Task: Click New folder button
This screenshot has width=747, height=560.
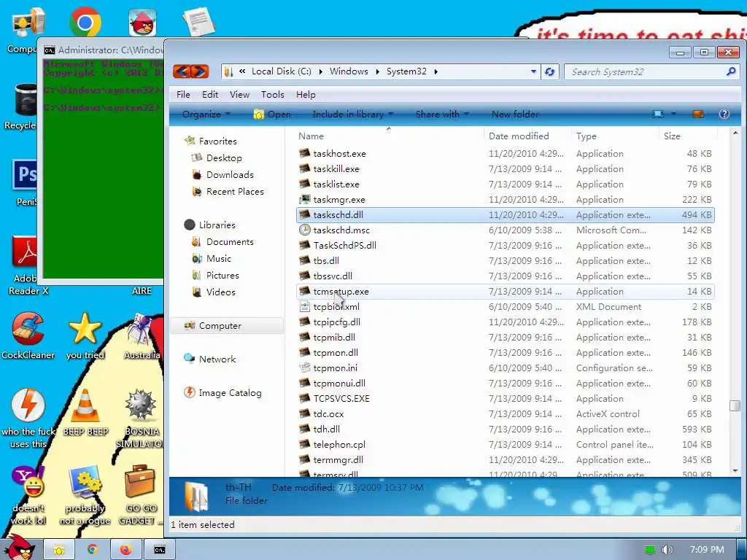Action: pyautogui.click(x=515, y=114)
